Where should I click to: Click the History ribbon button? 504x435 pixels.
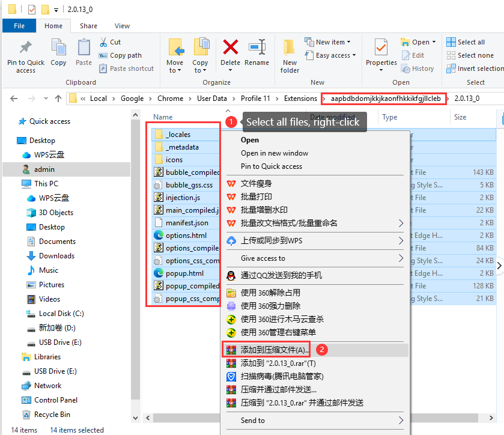point(418,68)
